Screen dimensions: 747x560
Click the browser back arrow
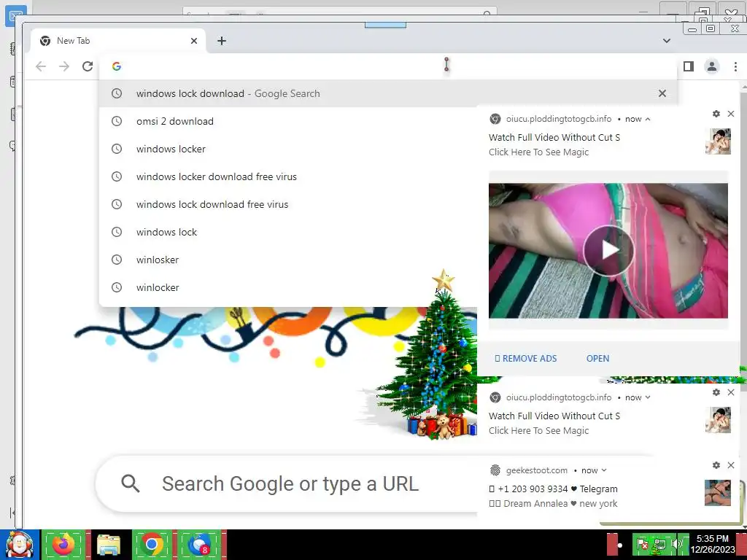pyautogui.click(x=41, y=66)
